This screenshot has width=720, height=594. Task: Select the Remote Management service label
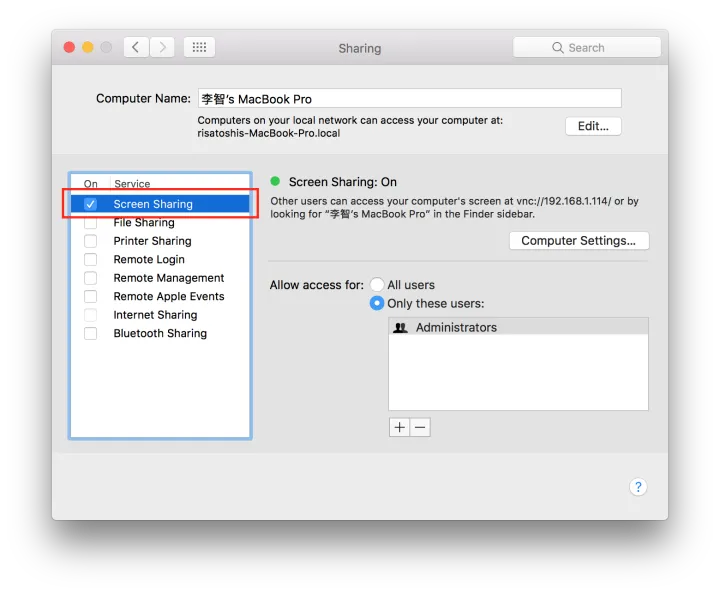pyautogui.click(x=169, y=278)
